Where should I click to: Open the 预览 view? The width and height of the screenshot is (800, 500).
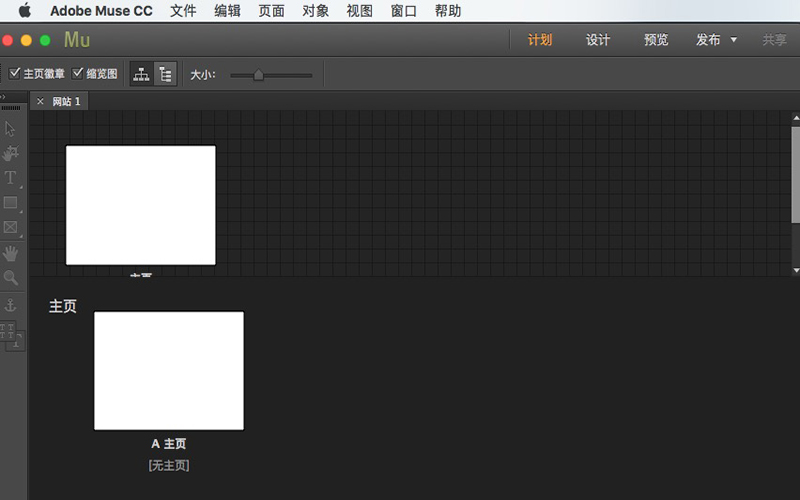[x=656, y=40]
